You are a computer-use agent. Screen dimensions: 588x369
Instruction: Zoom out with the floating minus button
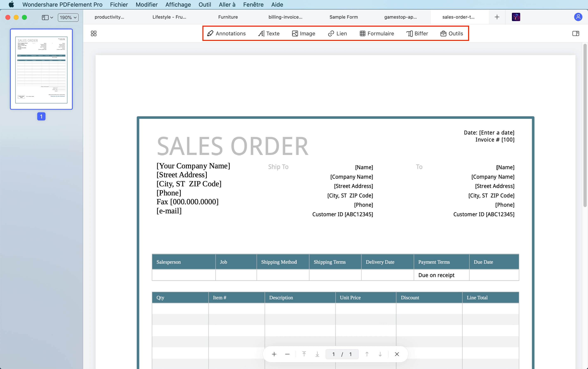coord(287,354)
